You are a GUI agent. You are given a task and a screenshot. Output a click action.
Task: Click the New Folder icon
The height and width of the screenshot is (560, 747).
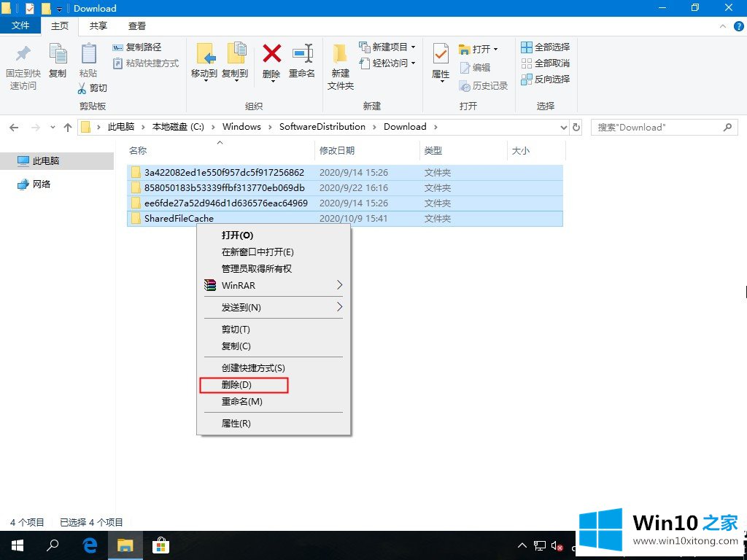(340, 55)
